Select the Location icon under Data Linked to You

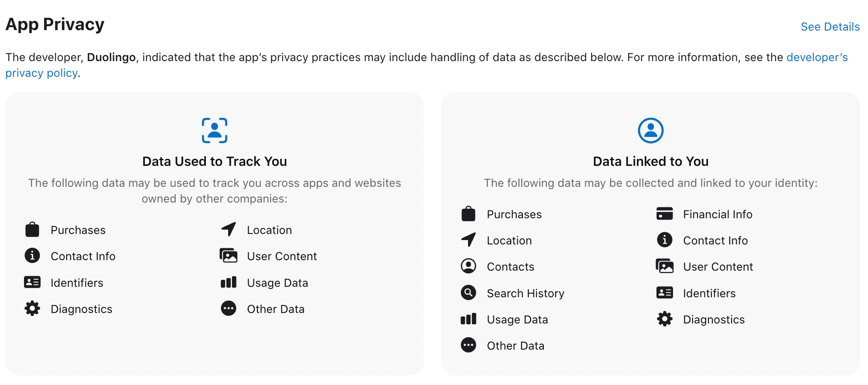[x=468, y=240]
